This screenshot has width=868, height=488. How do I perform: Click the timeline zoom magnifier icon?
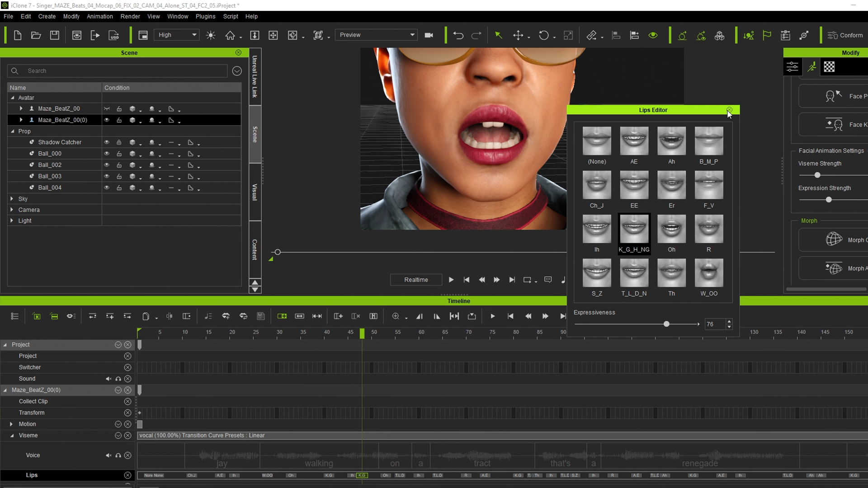tap(396, 316)
